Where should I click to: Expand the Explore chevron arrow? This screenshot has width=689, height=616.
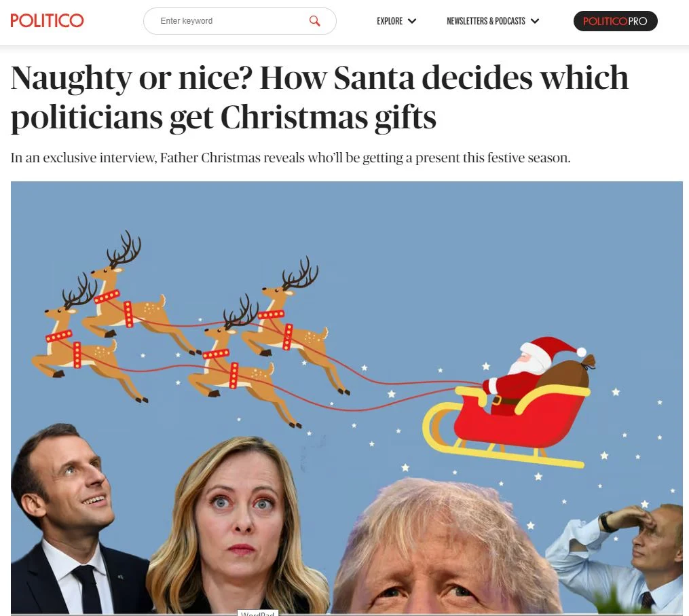pyautogui.click(x=412, y=21)
